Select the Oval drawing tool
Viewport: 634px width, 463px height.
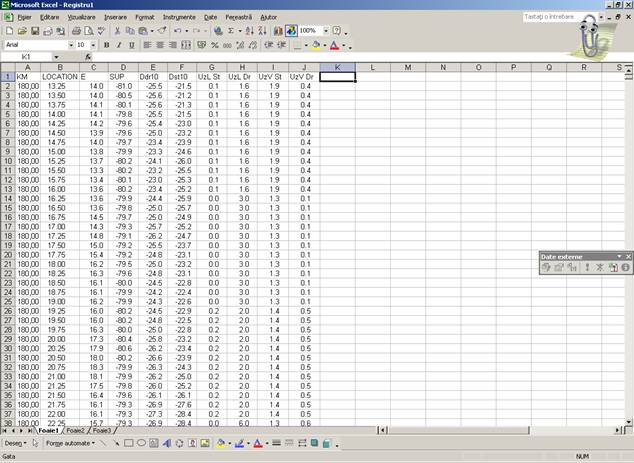click(x=140, y=442)
